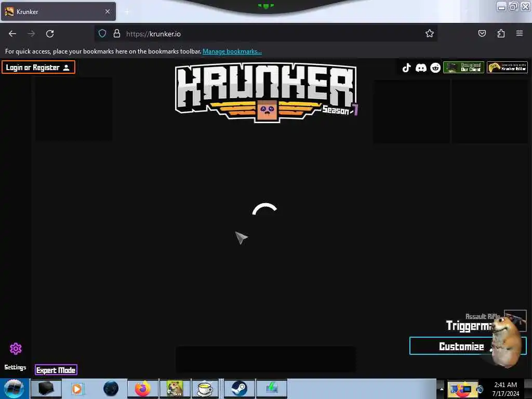Open the Box hamster taskbar icon

click(175, 389)
